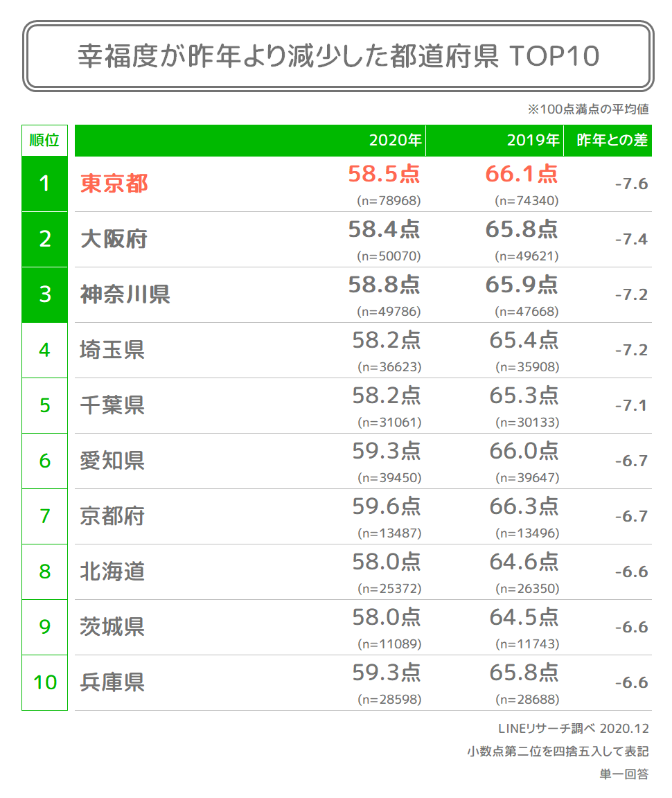Select 東京都 prefecture name in red
Viewport: 672px width, 798px height.
tap(114, 184)
